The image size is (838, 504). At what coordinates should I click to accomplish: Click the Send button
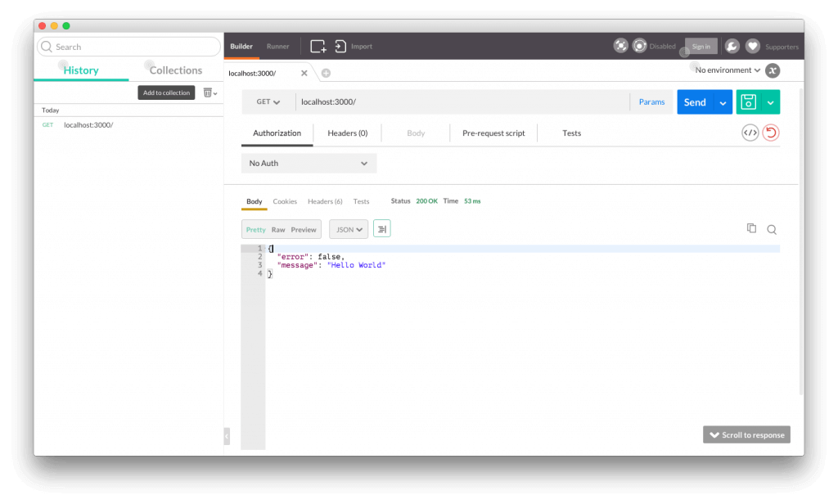(x=694, y=101)
